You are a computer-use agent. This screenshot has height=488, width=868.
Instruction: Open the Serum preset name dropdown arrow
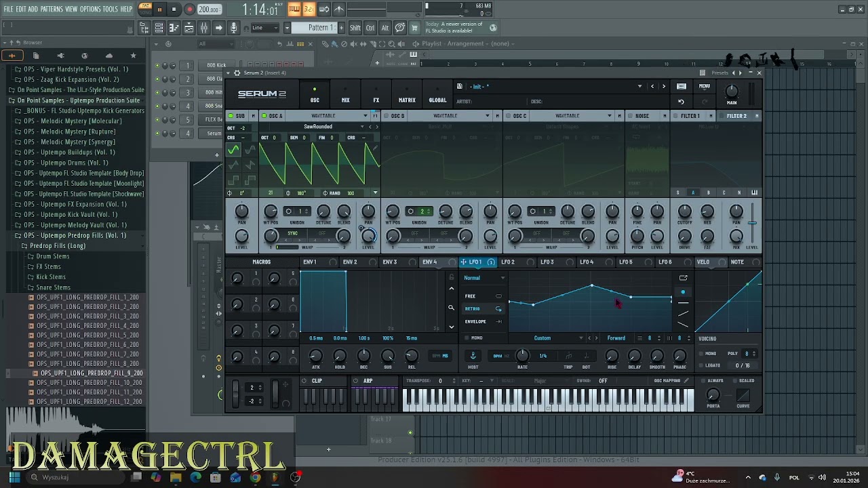point(639,86)
